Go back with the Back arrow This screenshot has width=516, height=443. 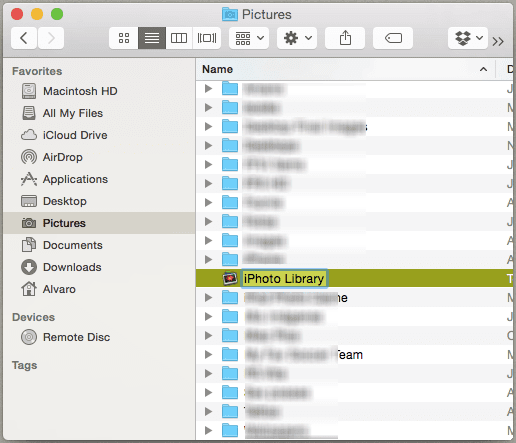tap(24, 38)
